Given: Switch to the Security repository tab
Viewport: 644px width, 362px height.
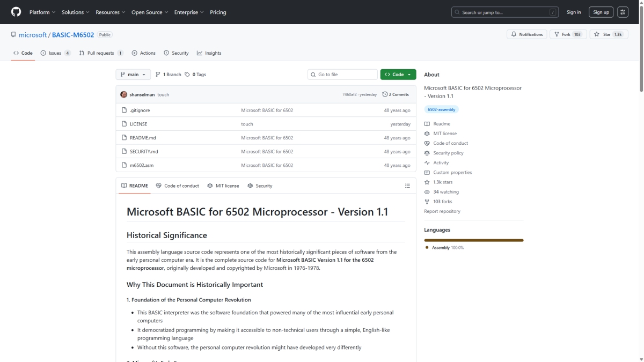Looking at the screenshot, I should pos(177,53).
